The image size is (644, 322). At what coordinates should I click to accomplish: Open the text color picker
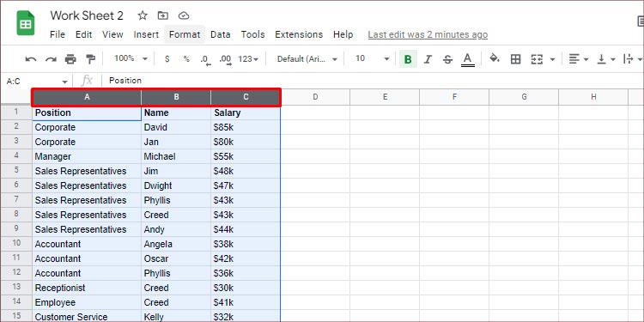pos(467,59)
